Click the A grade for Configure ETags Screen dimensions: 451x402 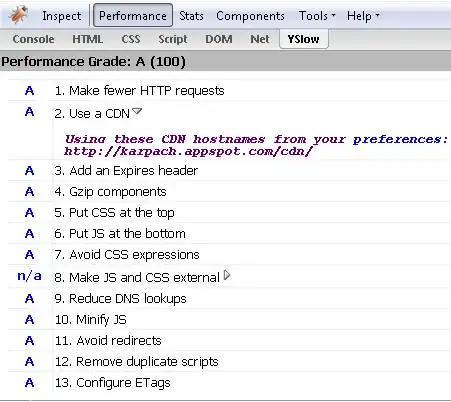click(30, 382)
